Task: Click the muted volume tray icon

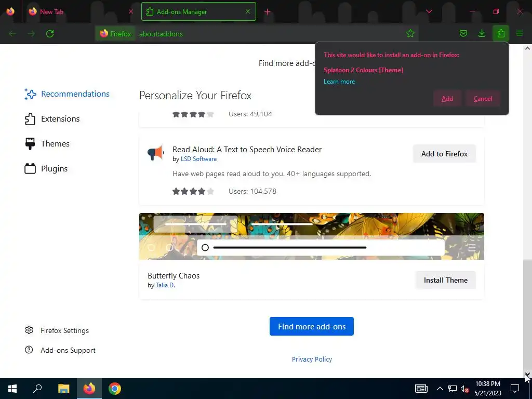Action: [465, 389]
